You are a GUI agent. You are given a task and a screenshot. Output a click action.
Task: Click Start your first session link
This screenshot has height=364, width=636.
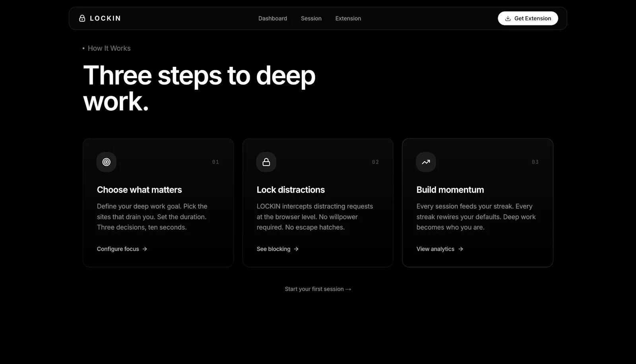click(x=318, y=289)
